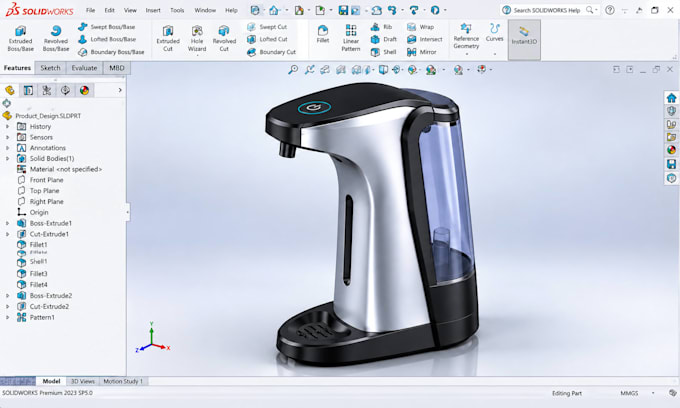The width and height of the screenshot is (680, 408).
Task: Select the Right Plane
Action: 40,202
